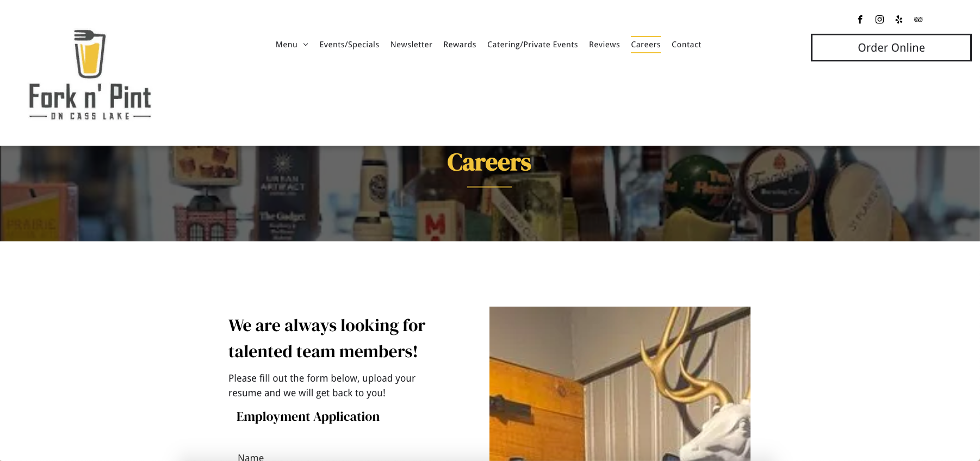
Task: Open the Instagram social icon
Action: tap(879, 20)
